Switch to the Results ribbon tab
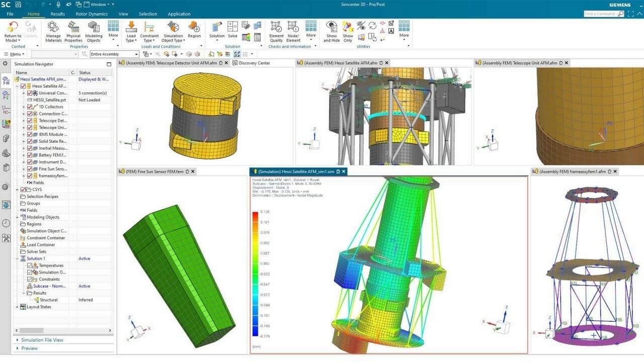This screenshot has width=644, height=362. point(57,14)
